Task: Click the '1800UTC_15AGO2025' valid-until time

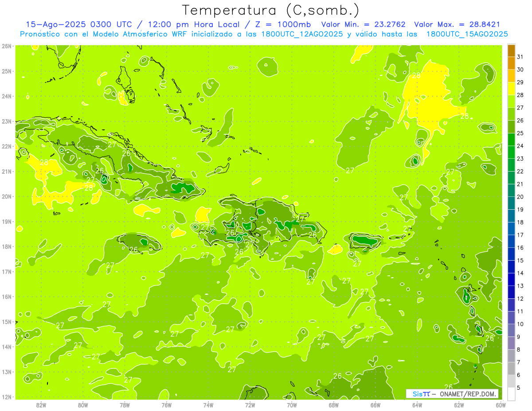Action: pos(467,34)
